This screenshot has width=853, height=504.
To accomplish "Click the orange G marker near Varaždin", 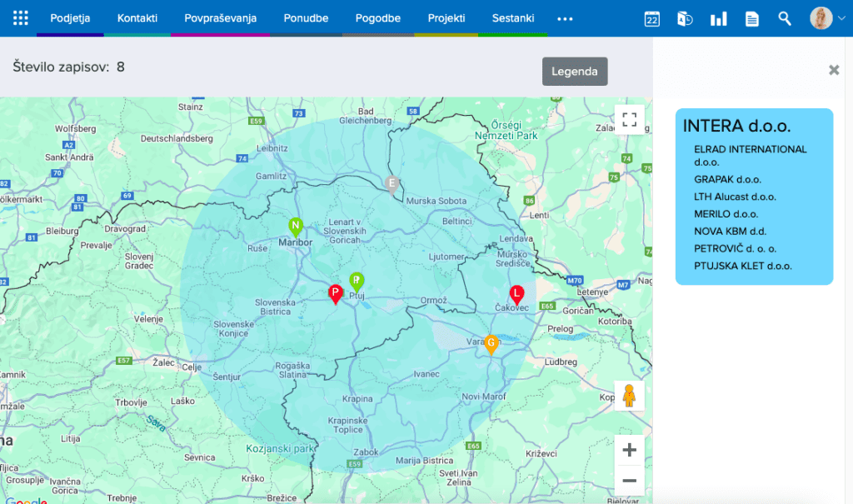I will click(x=491, y=342).
